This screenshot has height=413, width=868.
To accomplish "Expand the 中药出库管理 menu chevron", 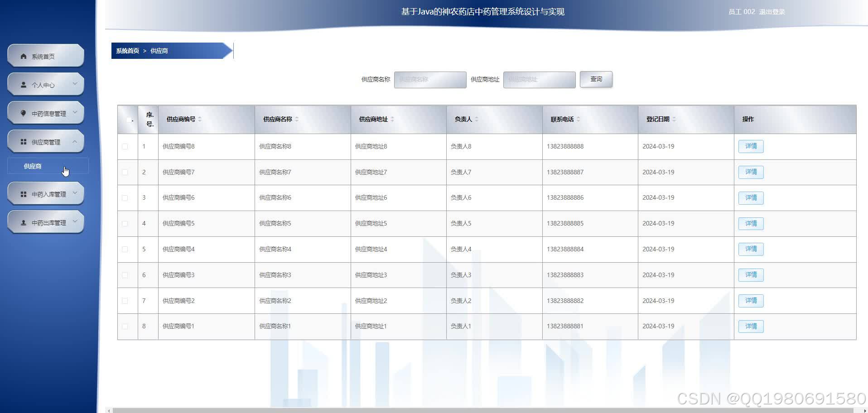I will pyautogui.click(x=75, y=221).
